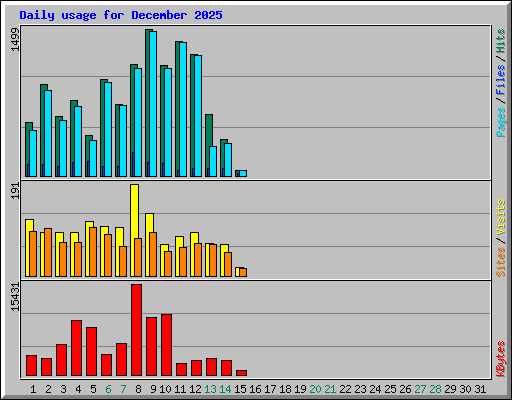Screen dimensions: 512x400
Task: Click day label '5' on x-axis
Action: [x=93, y=389]
